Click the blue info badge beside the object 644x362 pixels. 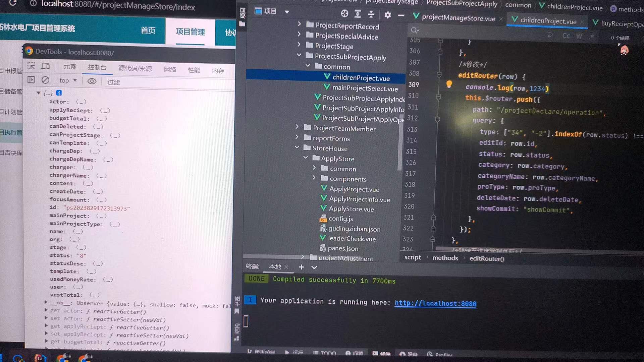59,93
